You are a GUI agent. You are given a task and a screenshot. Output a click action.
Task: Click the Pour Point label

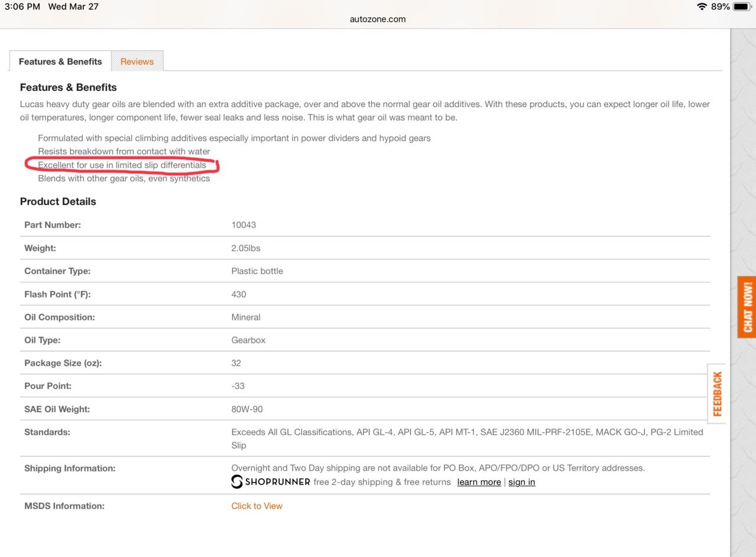48,386
